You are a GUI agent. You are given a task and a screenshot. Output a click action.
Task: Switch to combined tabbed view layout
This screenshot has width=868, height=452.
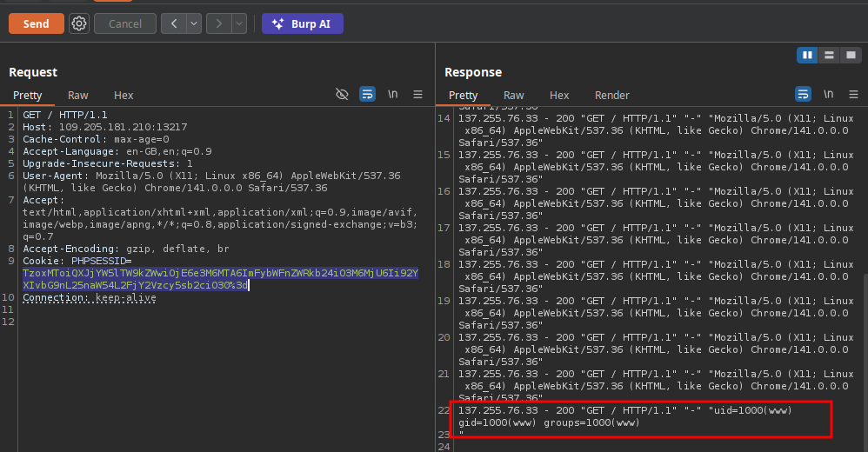851,55
